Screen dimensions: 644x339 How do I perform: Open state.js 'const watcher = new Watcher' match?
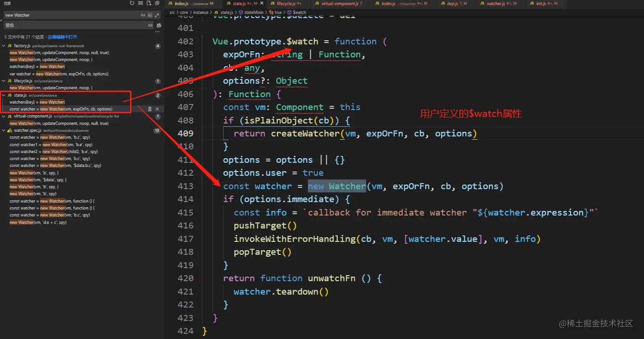(x=61, y=109)
